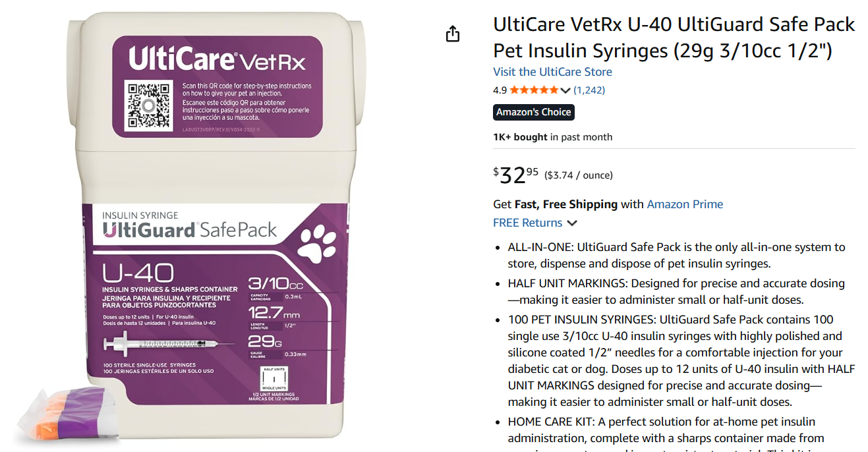This screenshot has height=452, width=868.
Task: Click the orange star rating icons
Action: (x=535, y=90)
